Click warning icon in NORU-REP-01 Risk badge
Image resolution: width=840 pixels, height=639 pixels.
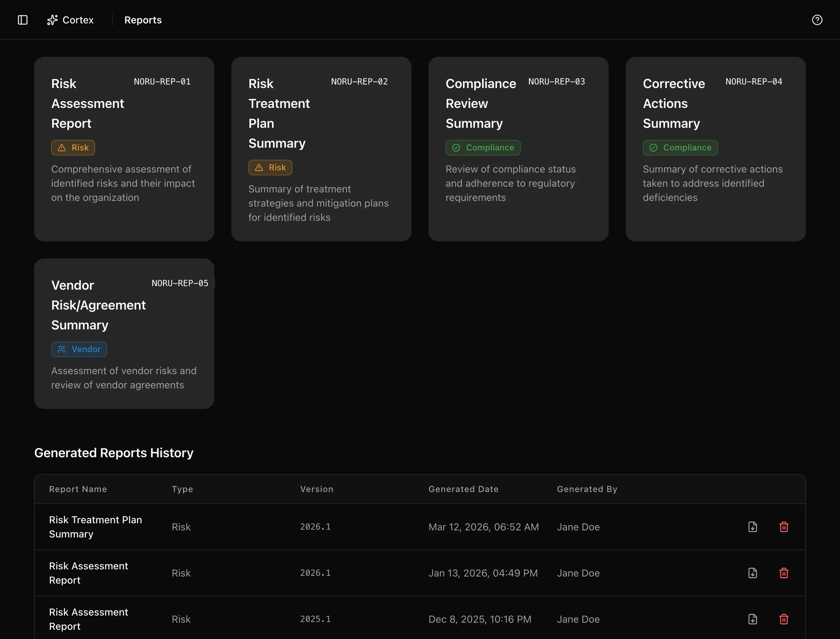coord(62,148)
